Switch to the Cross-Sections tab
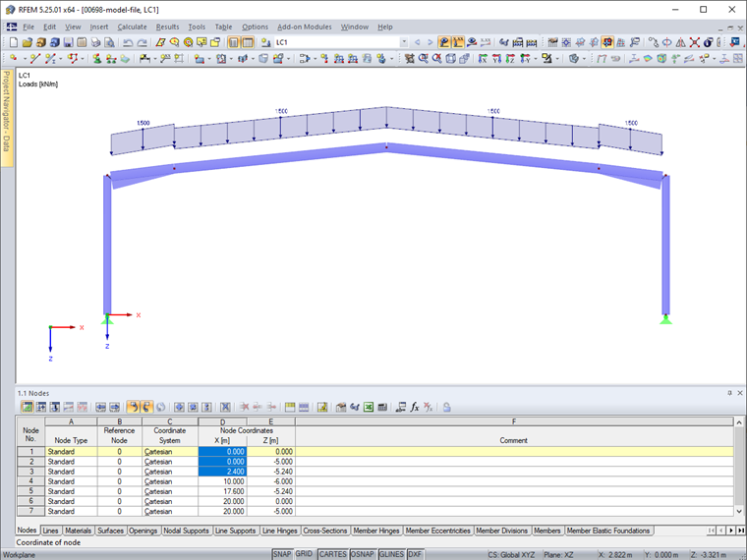This screenshot has height=560, width=747. (325, 531)
